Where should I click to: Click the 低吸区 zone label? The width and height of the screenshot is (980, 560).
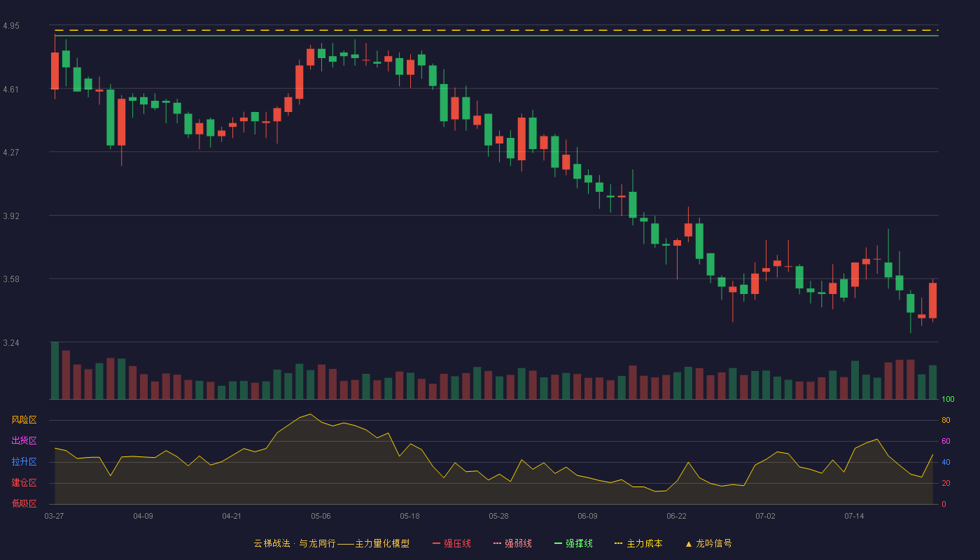[x=24, y=503]
